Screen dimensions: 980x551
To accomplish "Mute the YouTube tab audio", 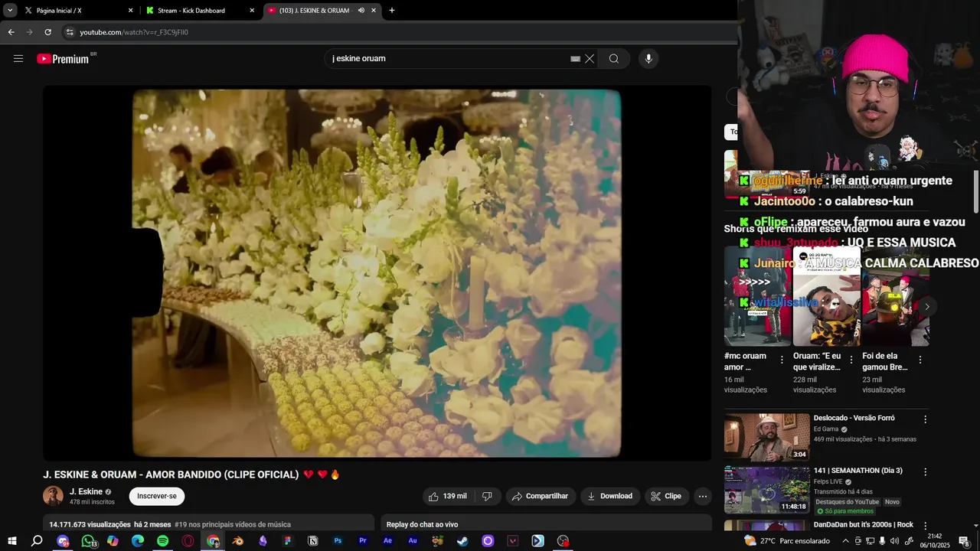I will (x=361, y=11).
